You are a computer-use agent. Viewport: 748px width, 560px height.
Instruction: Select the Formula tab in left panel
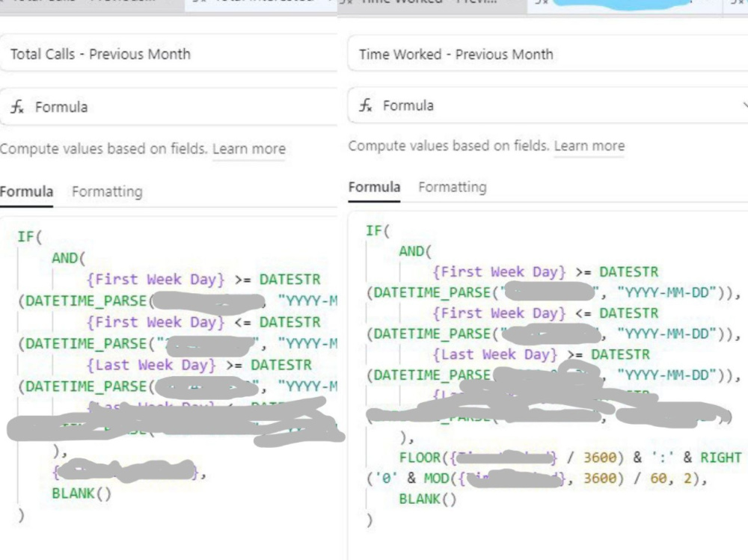click(26, 191)
